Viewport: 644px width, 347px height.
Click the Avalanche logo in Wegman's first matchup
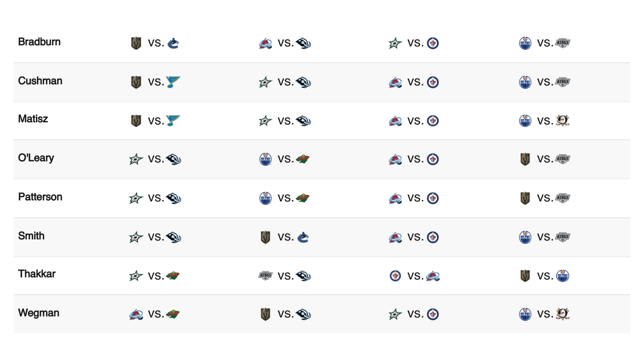[136, 315]
